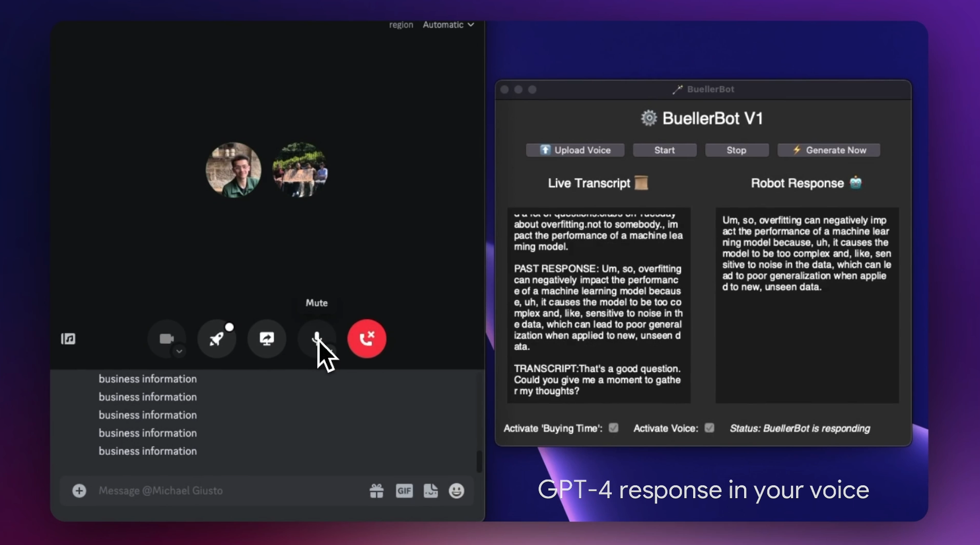Click the last 'business information' chat message

tap(148, 451)
